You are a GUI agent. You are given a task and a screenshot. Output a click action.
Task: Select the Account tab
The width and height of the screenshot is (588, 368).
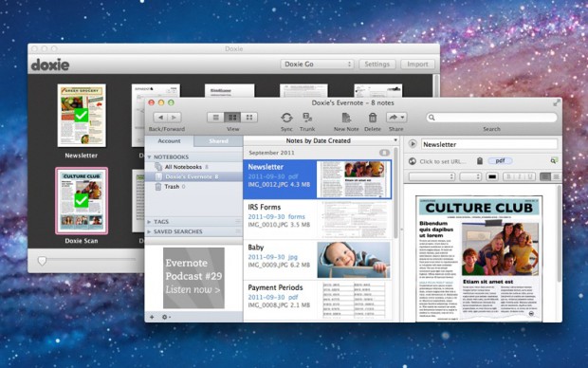coord(169,141)
